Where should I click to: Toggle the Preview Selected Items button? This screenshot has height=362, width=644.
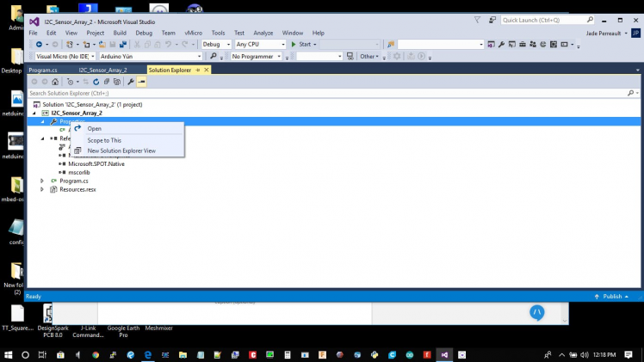(141, 82)
